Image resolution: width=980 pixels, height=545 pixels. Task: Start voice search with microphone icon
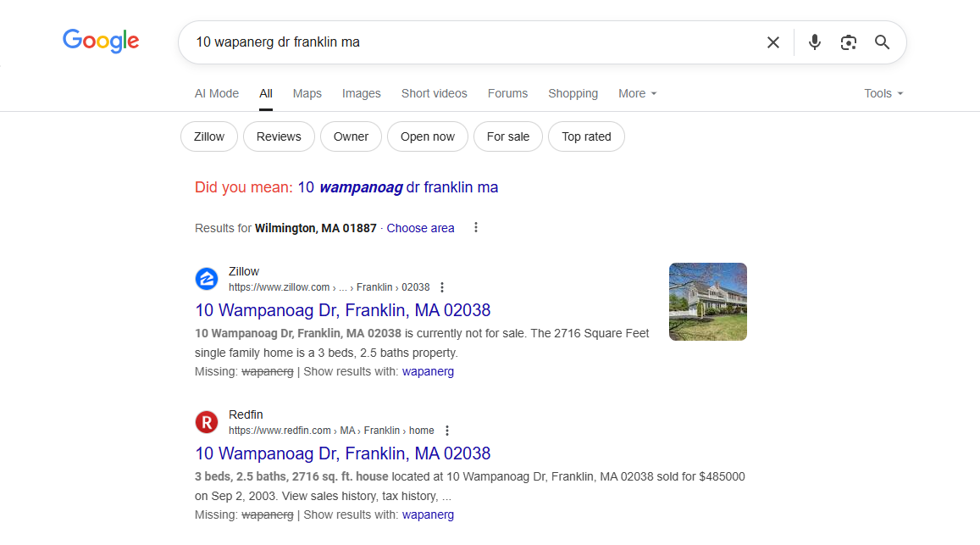pyautogui.click(x=814, y=42)
